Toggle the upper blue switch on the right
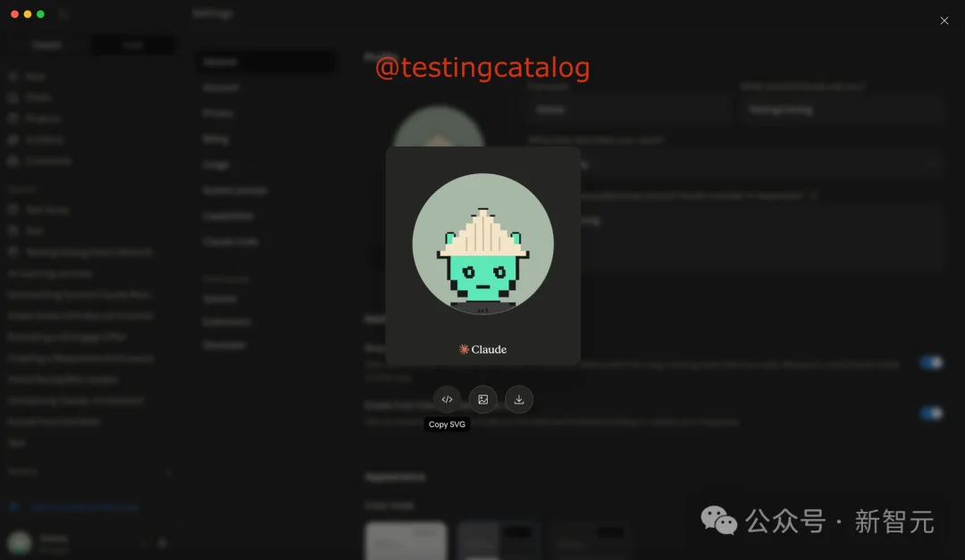Image resolution: width=965 pixels, height=560 pixels. pyautogui.click(x=931, y=363)
